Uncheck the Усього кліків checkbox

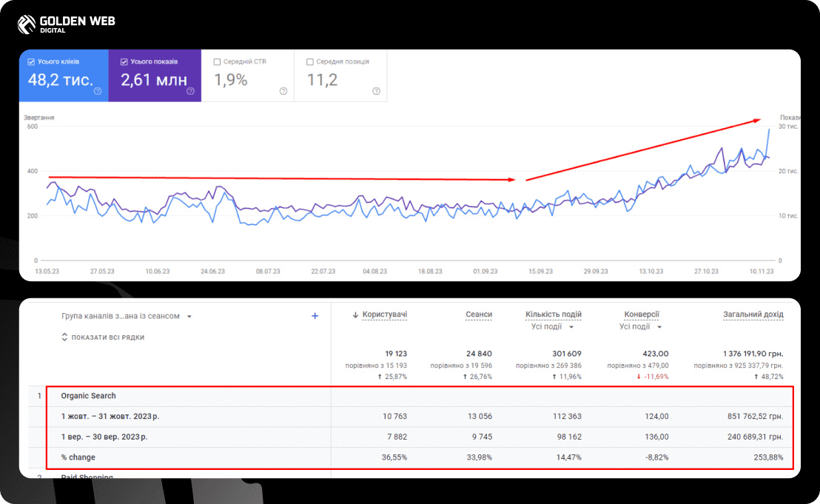tap(31, 61)
